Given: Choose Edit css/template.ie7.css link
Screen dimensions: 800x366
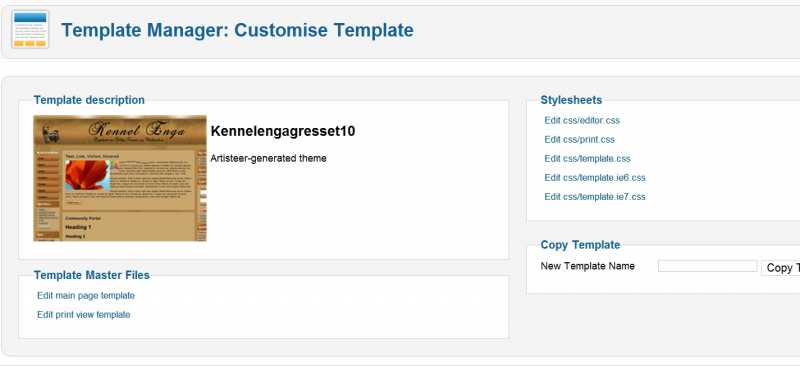Looking at the screenshot, I should click(x=595, y=197).
